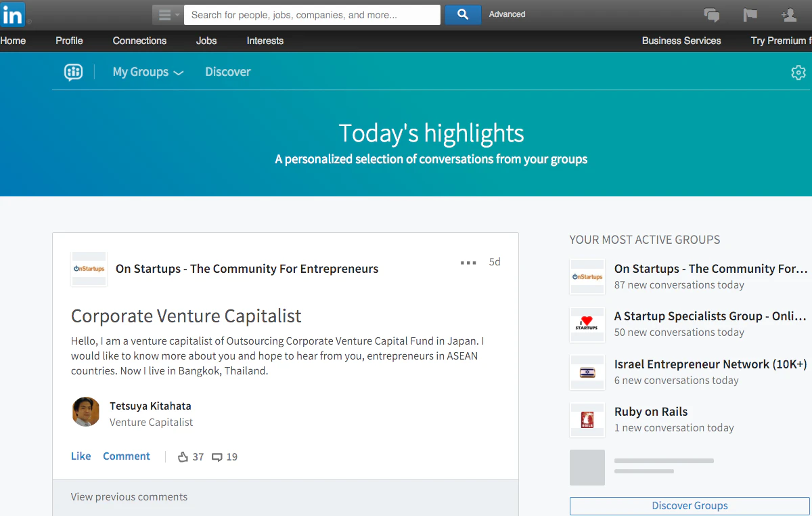Click the add connections person icon

(x=788, y=15)
